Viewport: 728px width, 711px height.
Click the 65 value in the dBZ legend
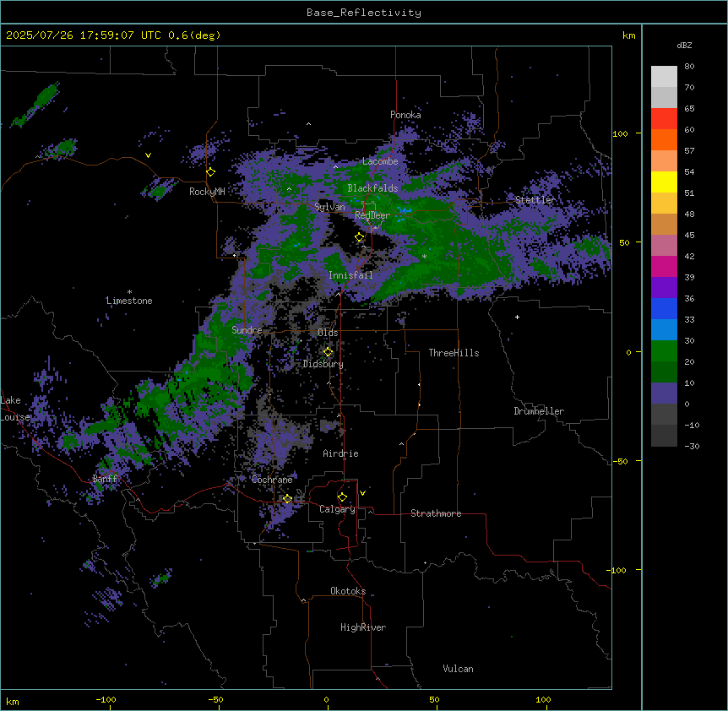click(x=689, y=109)
